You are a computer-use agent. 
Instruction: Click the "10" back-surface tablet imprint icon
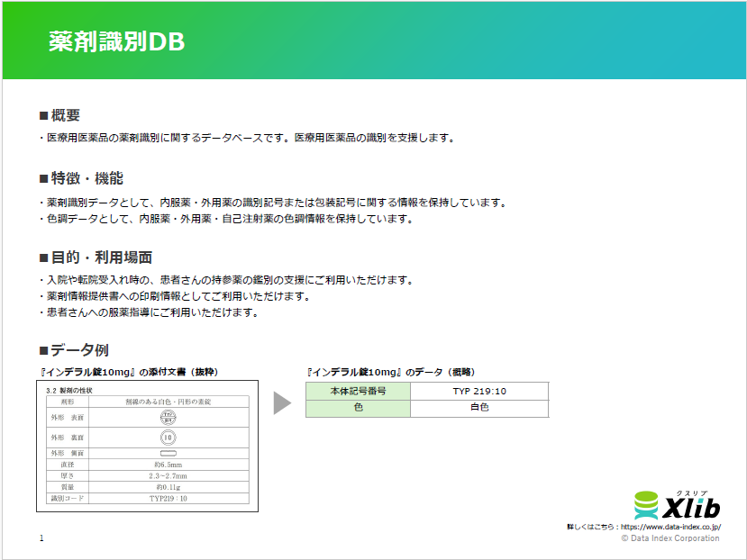click(x=167, y=437)
